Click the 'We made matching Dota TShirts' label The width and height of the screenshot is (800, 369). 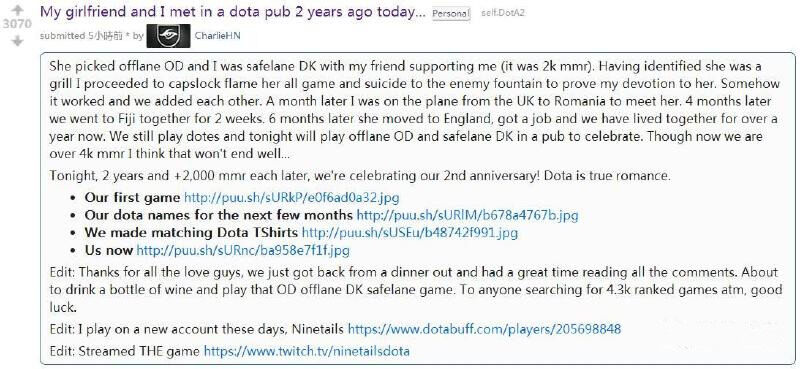(191, 233)
